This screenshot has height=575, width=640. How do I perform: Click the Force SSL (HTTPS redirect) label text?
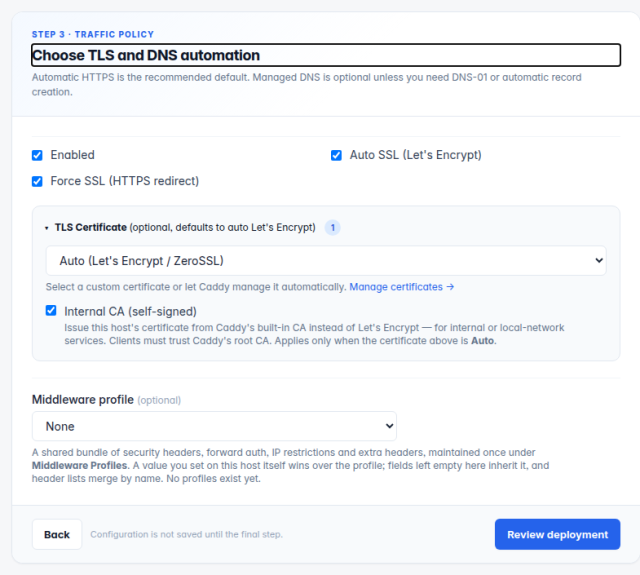[x=125, y=181]
